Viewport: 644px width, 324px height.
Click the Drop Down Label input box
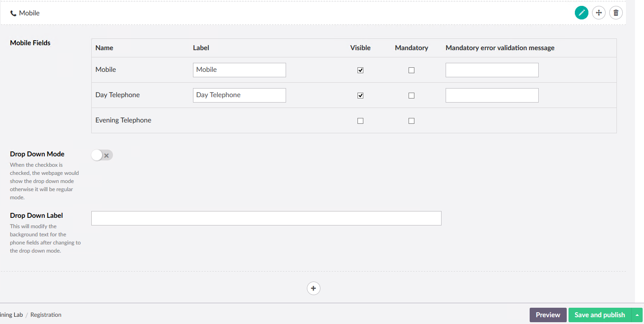(x=266, y=218)
